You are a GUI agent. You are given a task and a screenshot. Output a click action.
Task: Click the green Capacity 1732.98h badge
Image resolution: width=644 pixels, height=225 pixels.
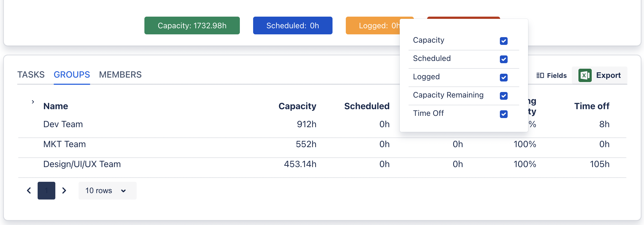(x=192, y=25)
